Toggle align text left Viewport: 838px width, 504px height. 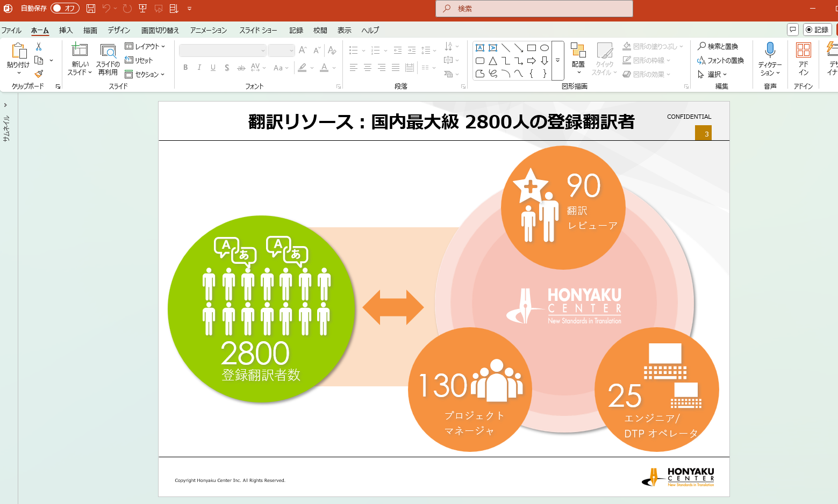click(354, 67)
